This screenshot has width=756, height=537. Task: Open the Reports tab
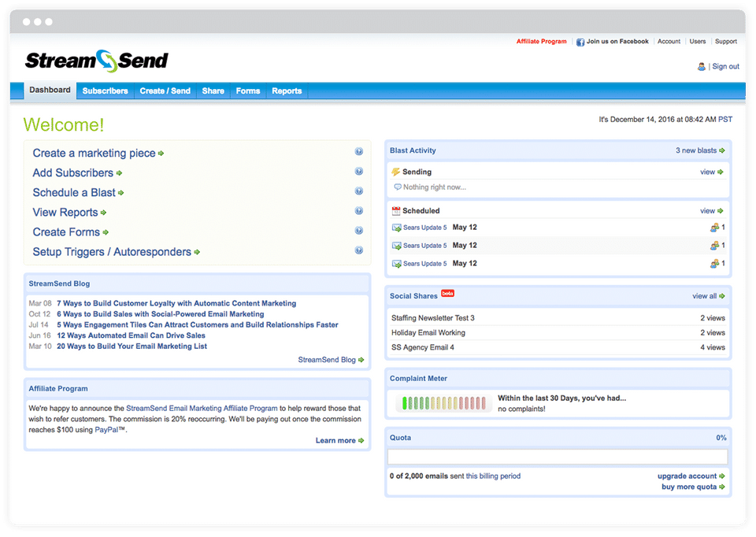287,91
